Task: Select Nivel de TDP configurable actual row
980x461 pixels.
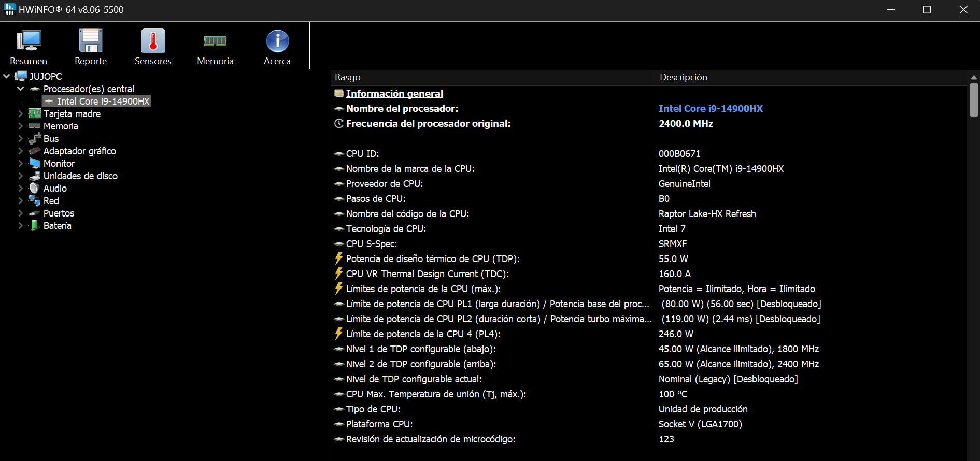Action: coord(649,379)
